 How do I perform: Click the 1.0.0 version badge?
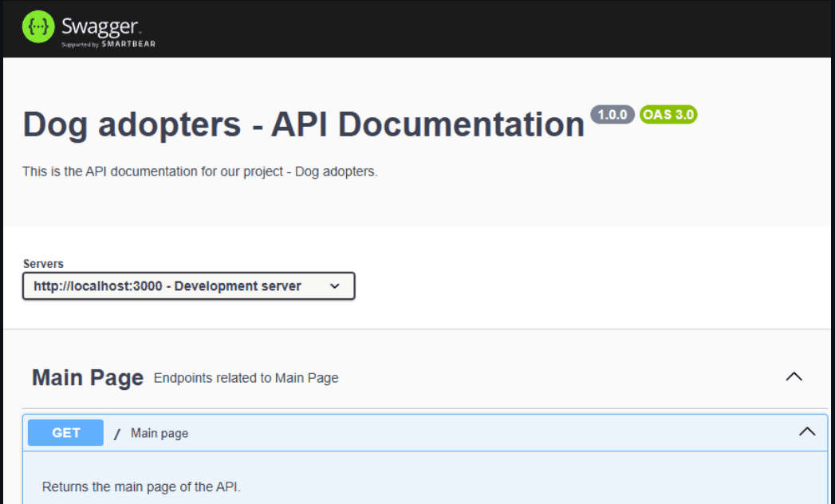coord(612,114)
